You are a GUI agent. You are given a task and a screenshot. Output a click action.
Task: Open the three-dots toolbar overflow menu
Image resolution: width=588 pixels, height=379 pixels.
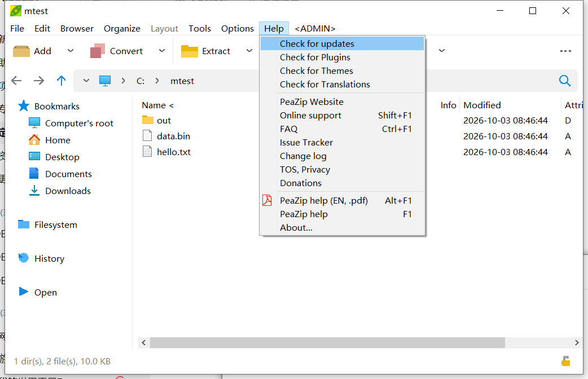click(565, 51)
